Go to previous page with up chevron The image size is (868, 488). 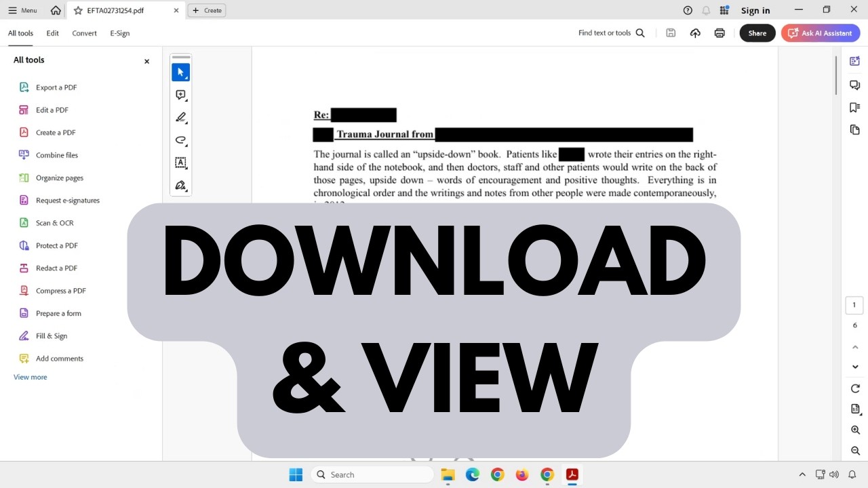pyautogui.click(x=855, y=347)
